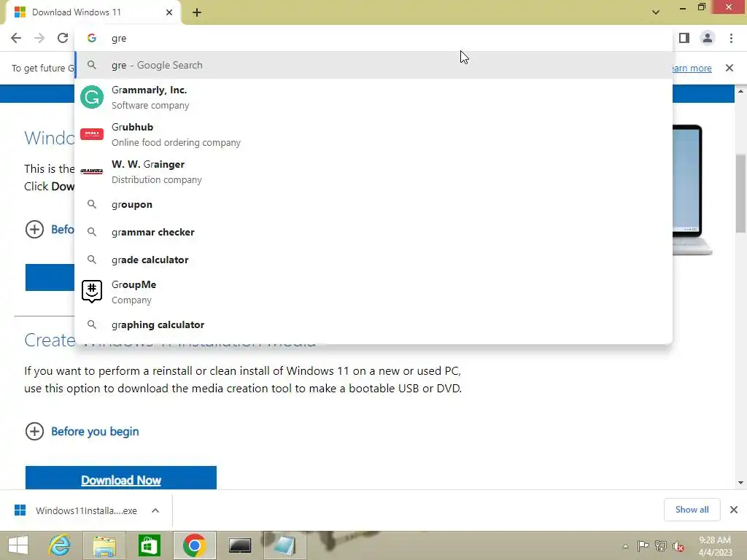Viewport: 747px width, 560px height.
Task: Click the GroupMe hashtag logo icon
Action: tap(92, 292)
